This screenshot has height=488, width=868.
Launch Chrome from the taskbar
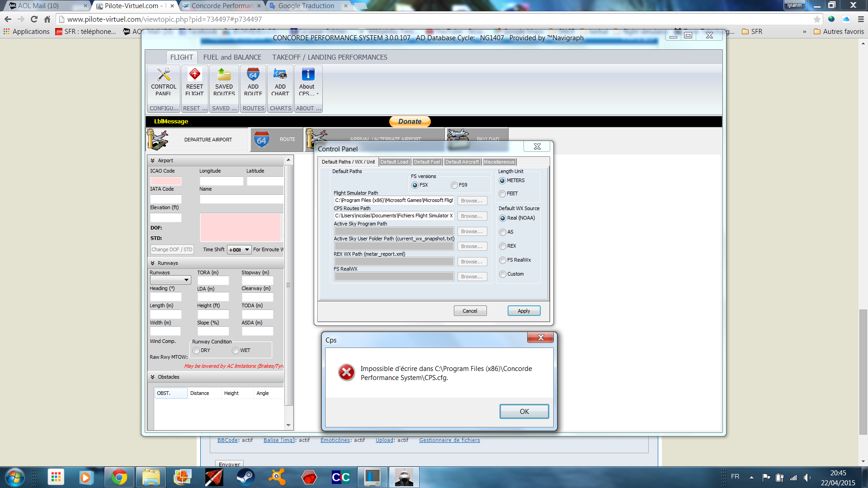(119, 477)
